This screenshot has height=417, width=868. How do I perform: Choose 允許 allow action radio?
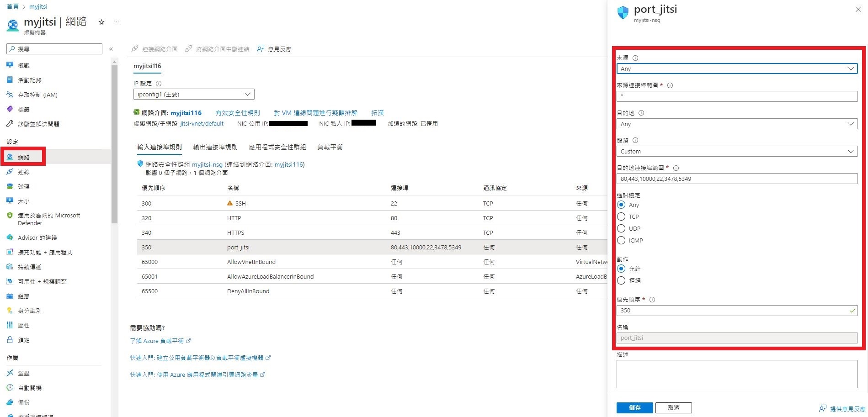click(x=621, y=269)
